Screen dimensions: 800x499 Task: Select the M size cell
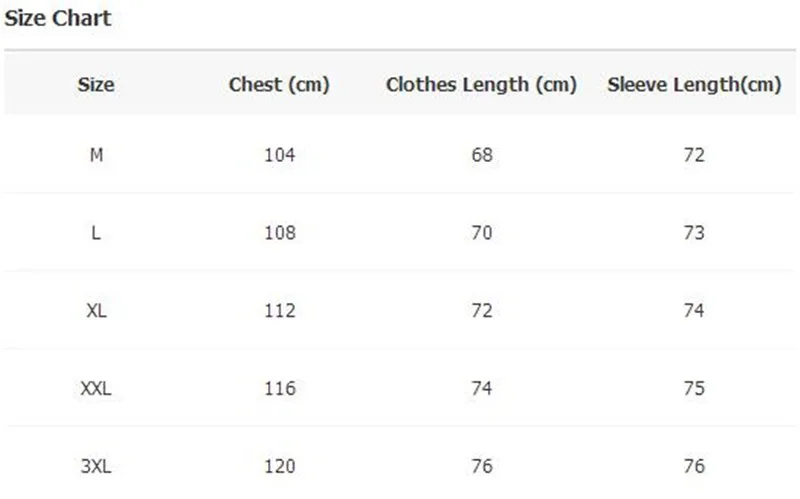[x=96, y=155]
